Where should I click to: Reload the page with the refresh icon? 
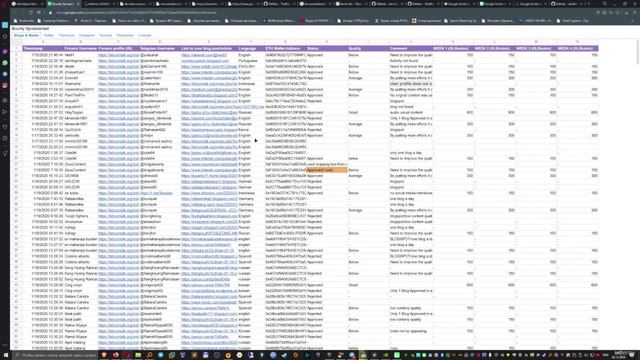click(x=31, y=13)
